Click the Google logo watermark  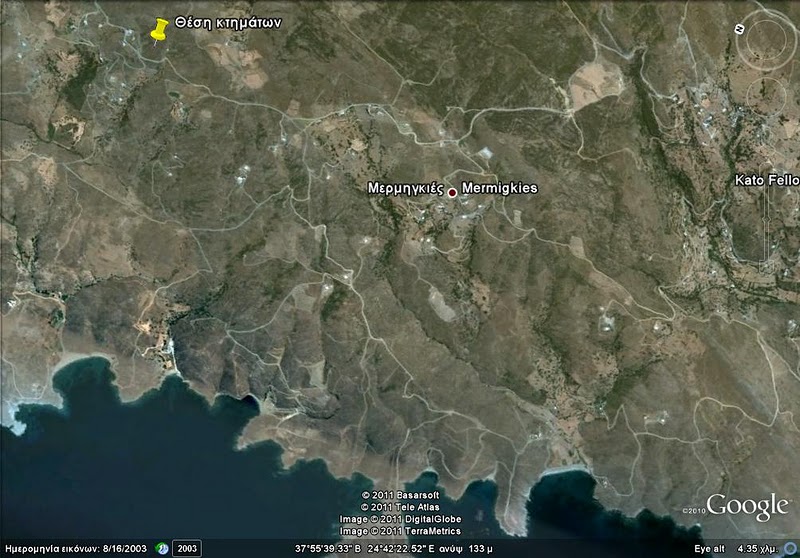(746, 507)
